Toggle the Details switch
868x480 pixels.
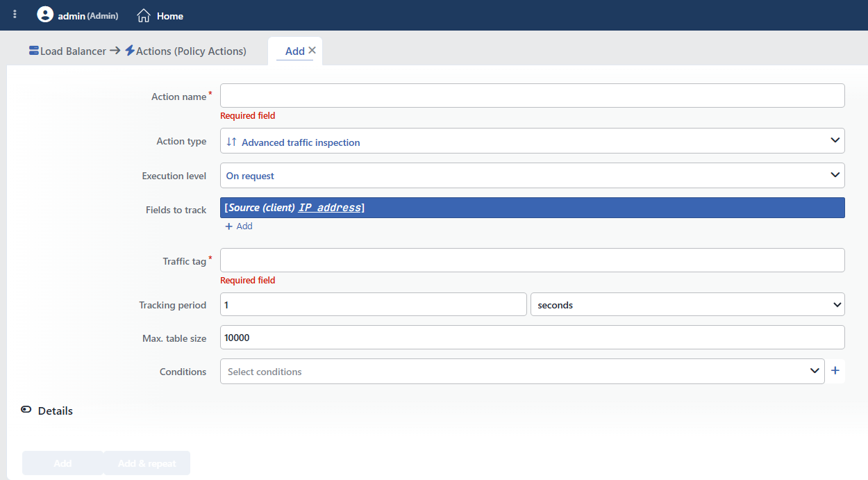[26, 410]
